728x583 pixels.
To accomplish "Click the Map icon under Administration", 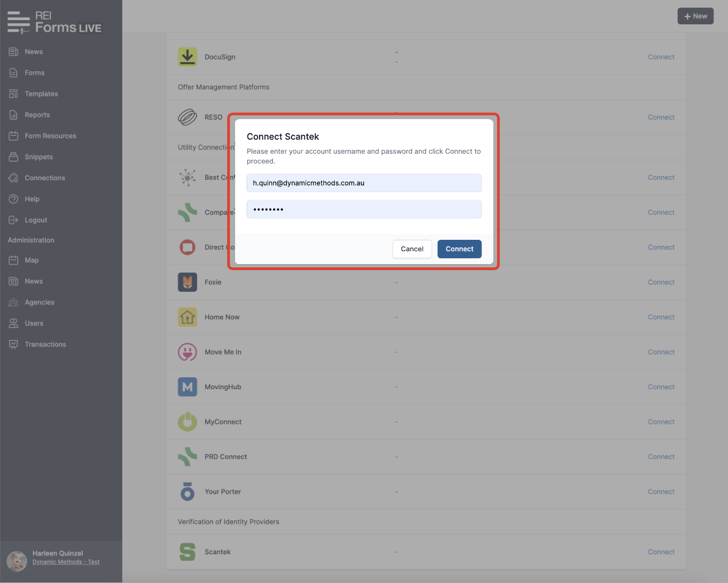I will pos(14,260).
